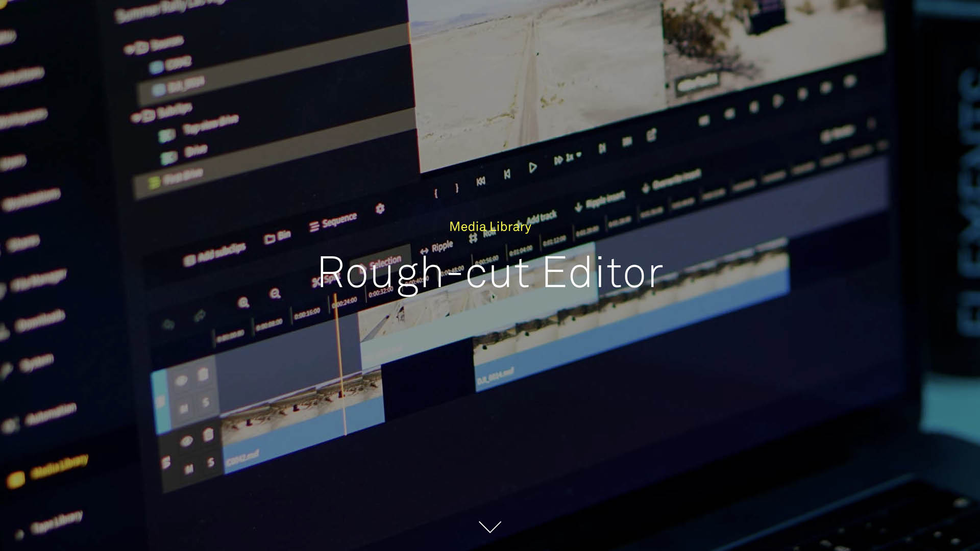Image resolution: width=980 pixels, height=551 pixels.
Task: Open Automation in the sidebar
Action: (51, 414)
